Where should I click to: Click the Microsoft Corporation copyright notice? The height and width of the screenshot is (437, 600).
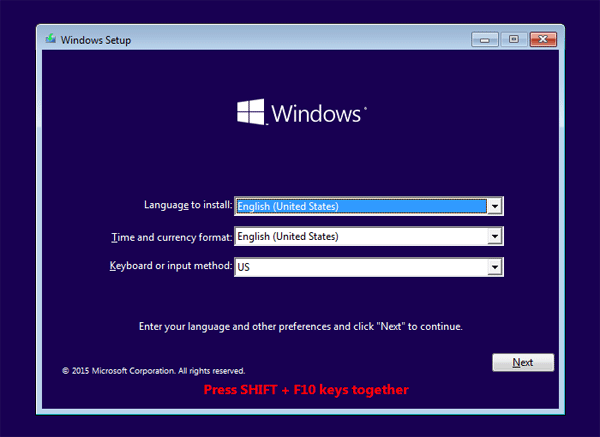point(153,370)
